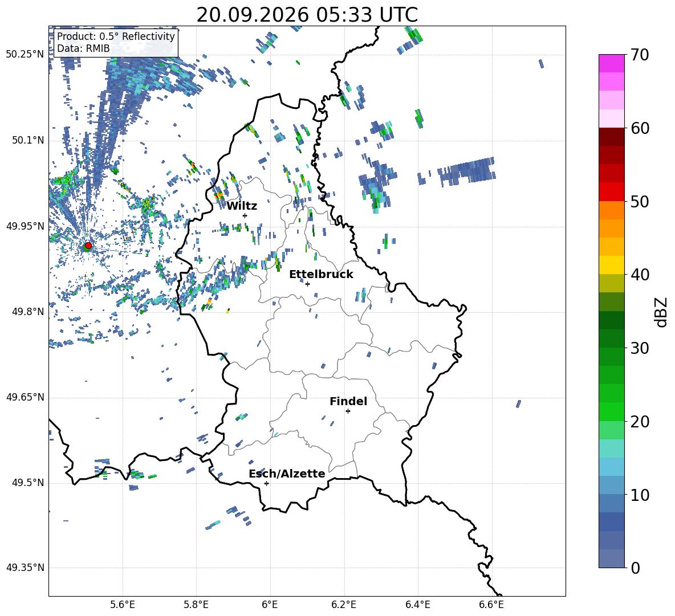The height and width of the screenshot is (616, 675).
Task: Click the dark red 60 dBZ colorbar band
Action: click(611, 137)
